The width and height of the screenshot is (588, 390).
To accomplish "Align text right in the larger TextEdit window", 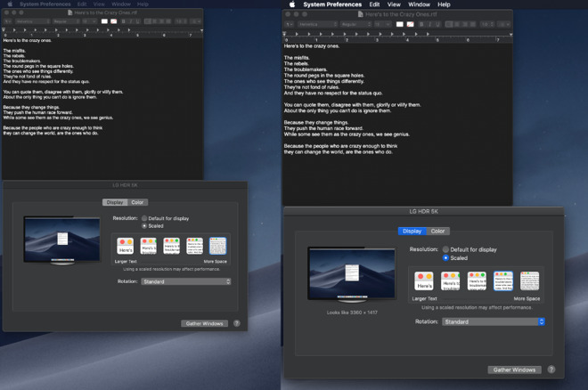I will coord(465,24).
